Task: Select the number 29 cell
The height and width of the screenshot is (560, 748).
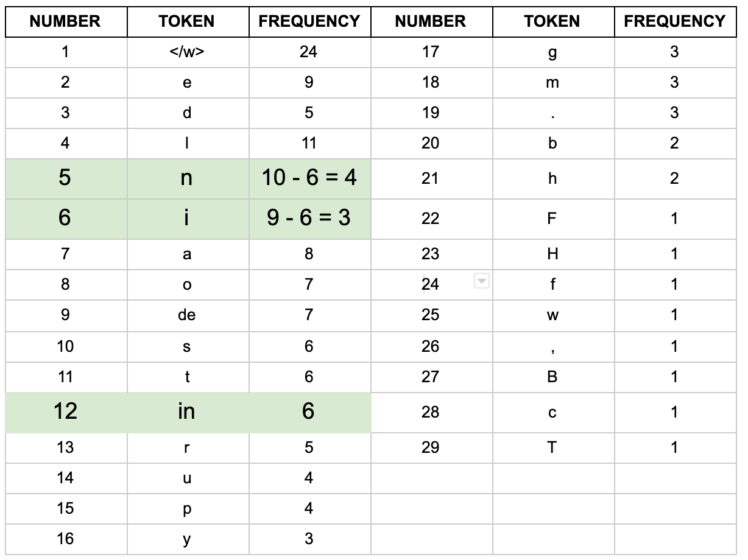Action: [x=430, y=447]
